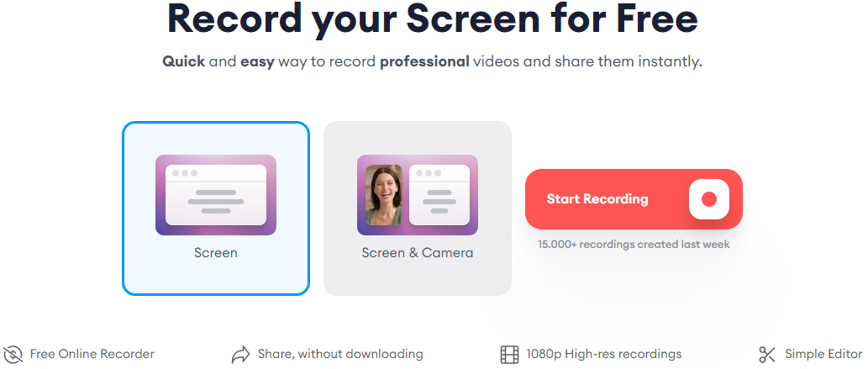
Task: Click the scissors Simple Editor icon
Action: pos(767,354)
